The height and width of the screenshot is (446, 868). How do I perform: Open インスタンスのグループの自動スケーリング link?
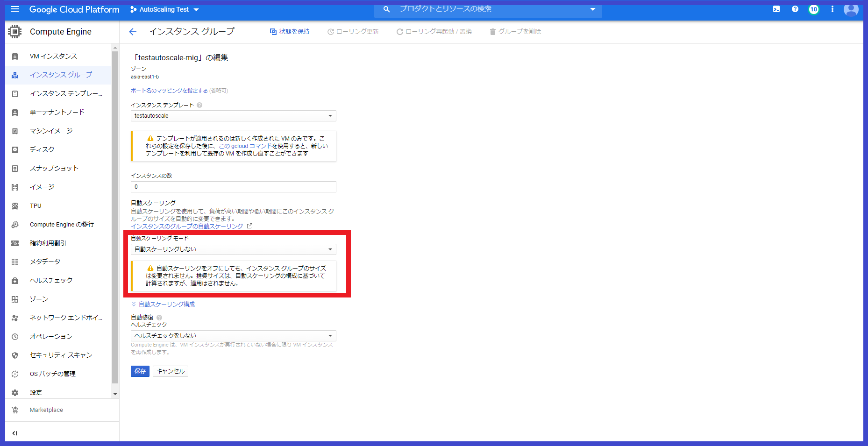point(187,227)
